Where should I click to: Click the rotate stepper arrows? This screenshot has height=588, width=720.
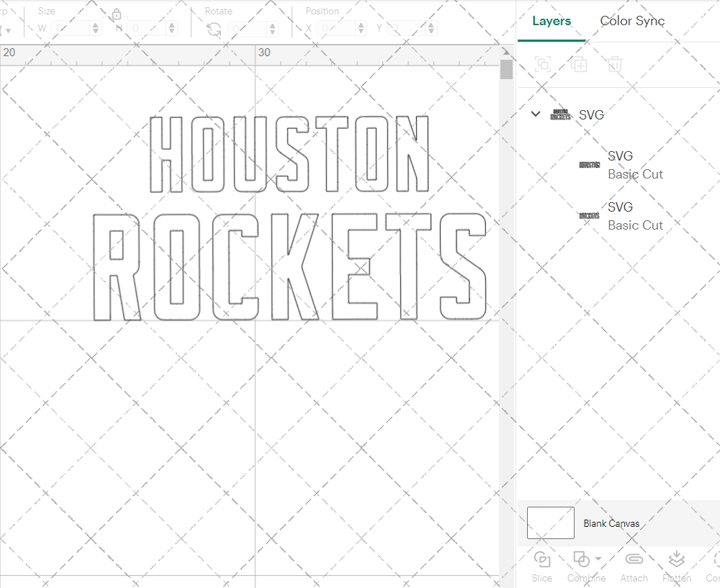click(273, 29)
